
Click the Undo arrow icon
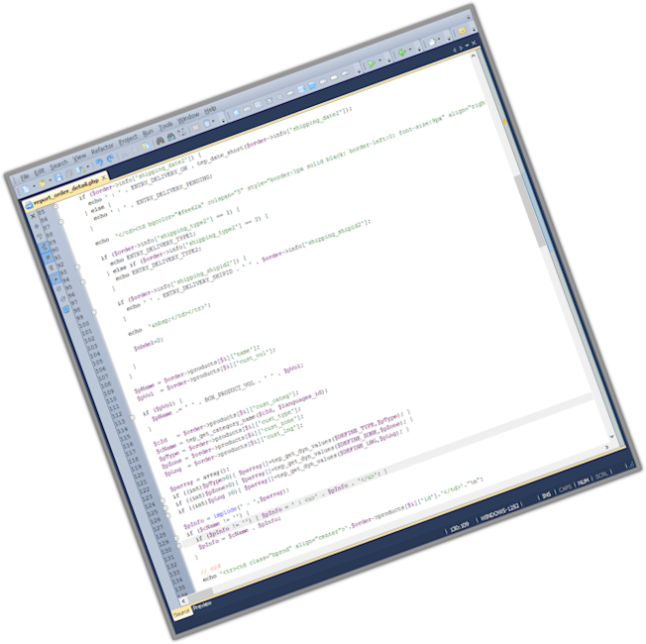(99, 161)
